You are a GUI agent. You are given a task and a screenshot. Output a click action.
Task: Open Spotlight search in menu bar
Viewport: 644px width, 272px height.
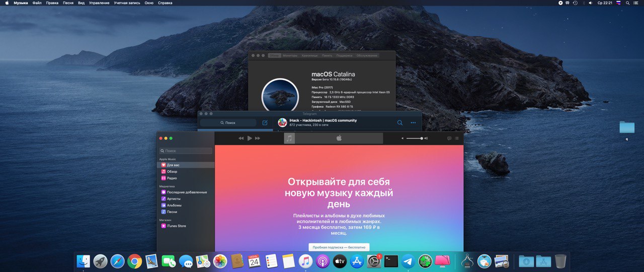(627, 3)
